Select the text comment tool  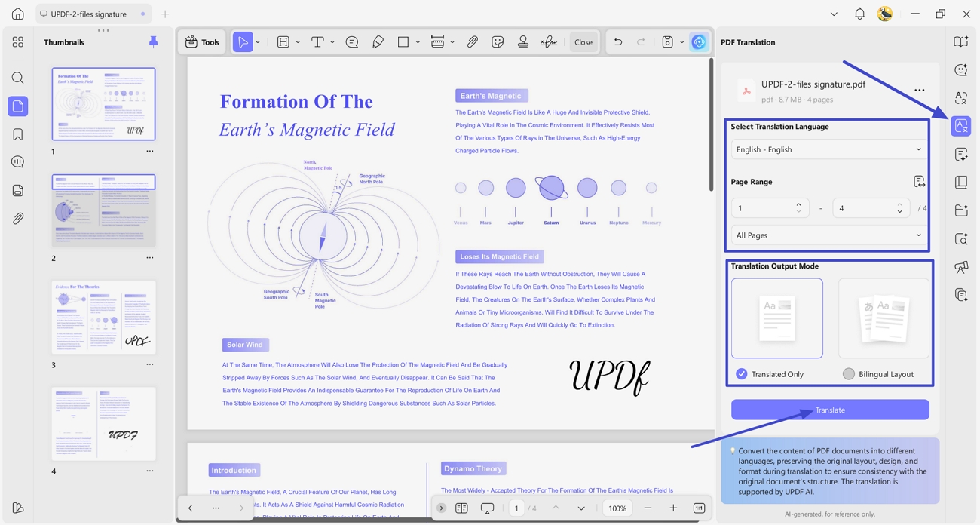click(x=317, y=42)
